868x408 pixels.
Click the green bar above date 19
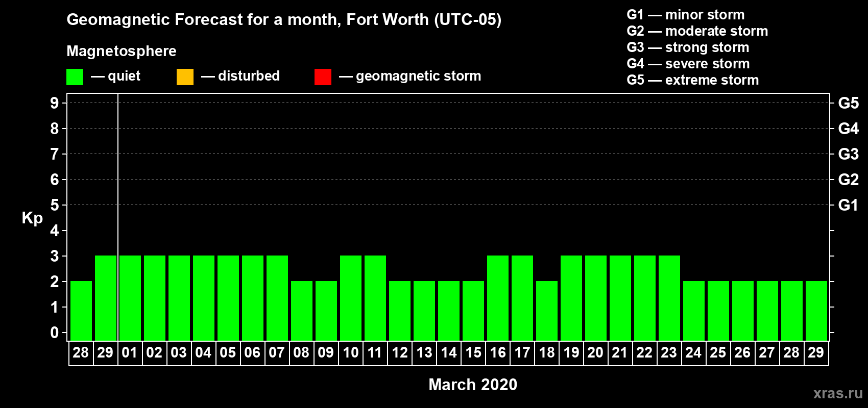[x=571, y=298]
